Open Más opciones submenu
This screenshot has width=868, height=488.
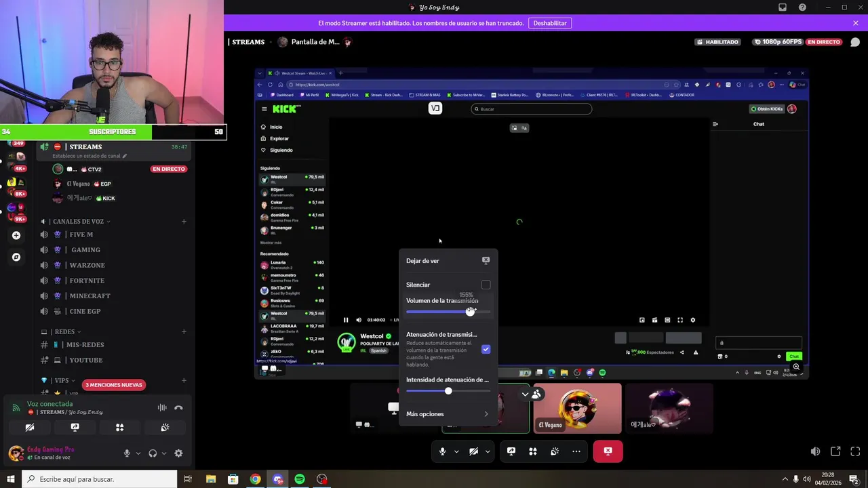pyautogui.click(x=448, y=414)
